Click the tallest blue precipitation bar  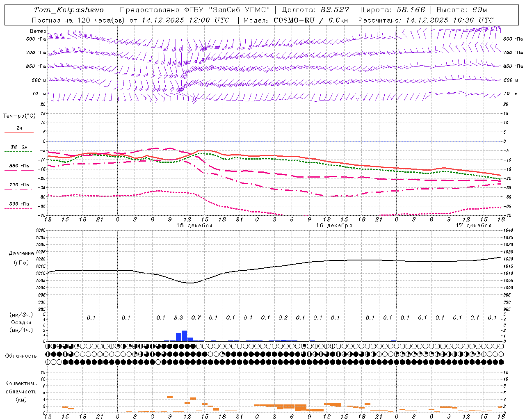click(185, 336)
